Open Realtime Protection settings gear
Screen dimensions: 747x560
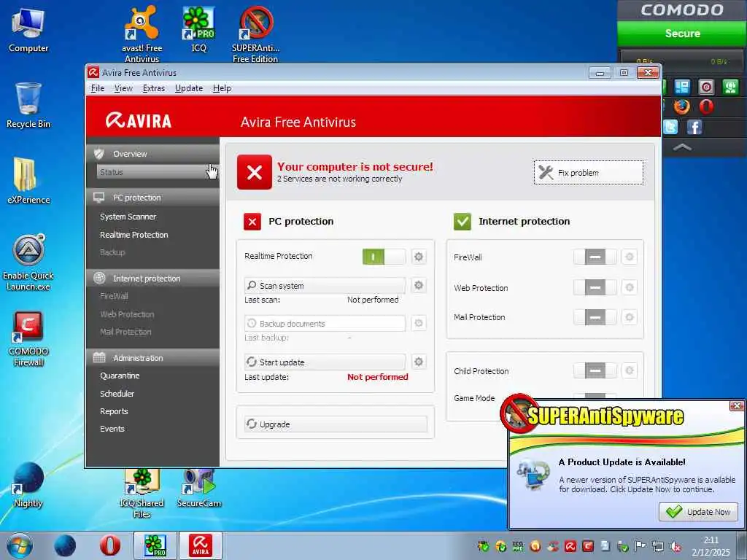click(418, 257)
